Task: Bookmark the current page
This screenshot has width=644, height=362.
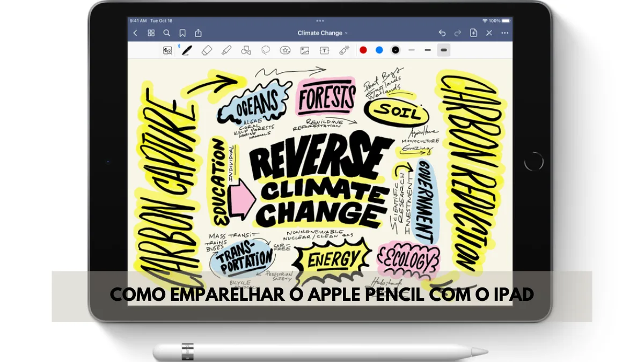Action: tap(182, 33)
